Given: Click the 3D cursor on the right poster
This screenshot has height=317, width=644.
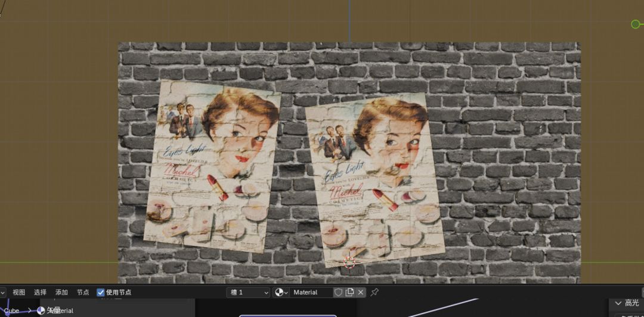Looking at the screenshot, I should click(x=349, y=262).
